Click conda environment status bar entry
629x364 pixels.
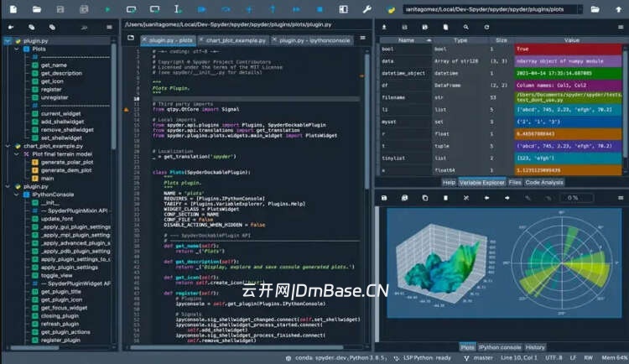pos(336,358)
